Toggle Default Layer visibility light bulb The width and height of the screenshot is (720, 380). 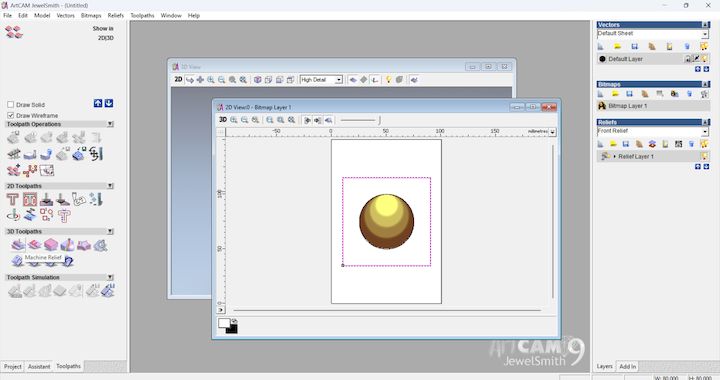[x=704, y=59]
